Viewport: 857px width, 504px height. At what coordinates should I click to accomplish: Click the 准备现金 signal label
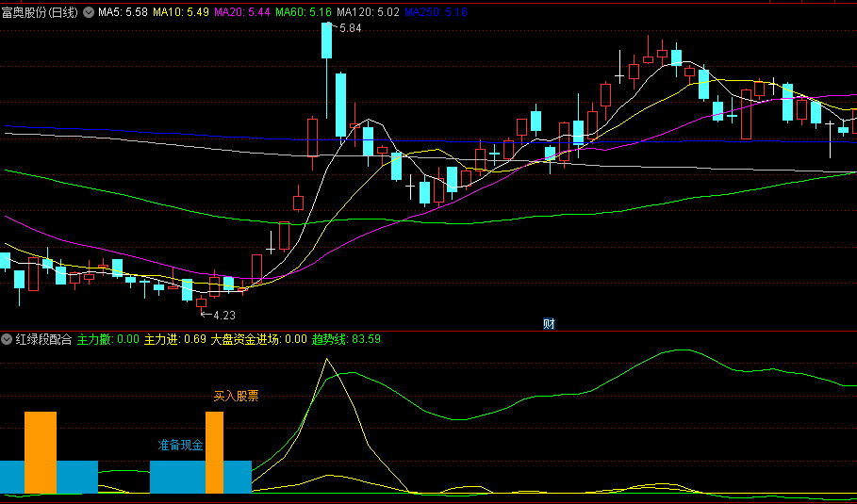[180, 445]
